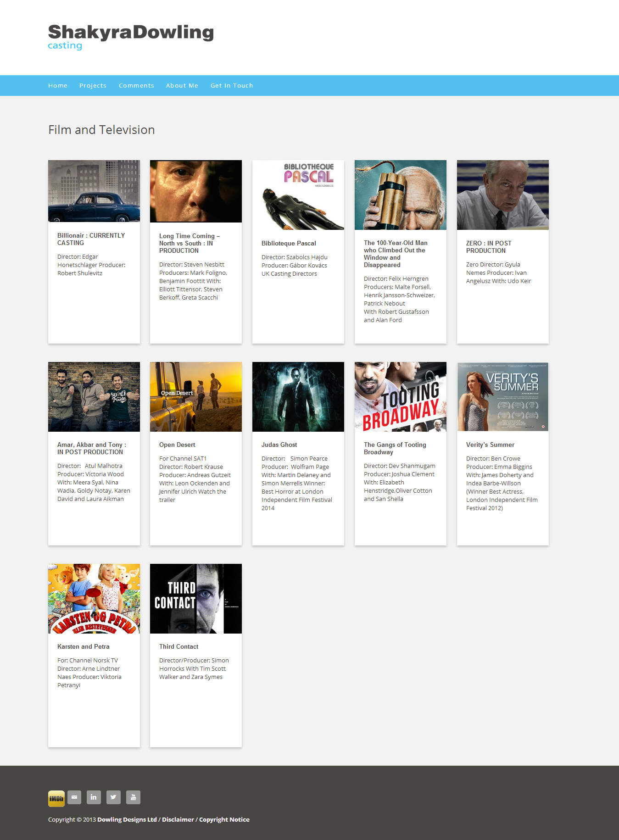This screenshot has height=840, width=619.
Task: Open the Verity's Summer poster thumbnail
Action: (503, 397)
